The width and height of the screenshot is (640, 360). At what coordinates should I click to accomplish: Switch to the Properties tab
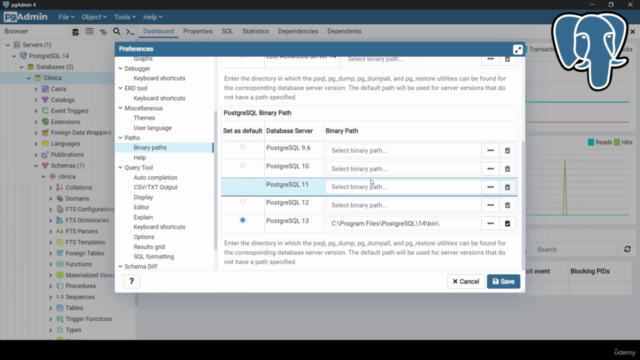(198, 31)
